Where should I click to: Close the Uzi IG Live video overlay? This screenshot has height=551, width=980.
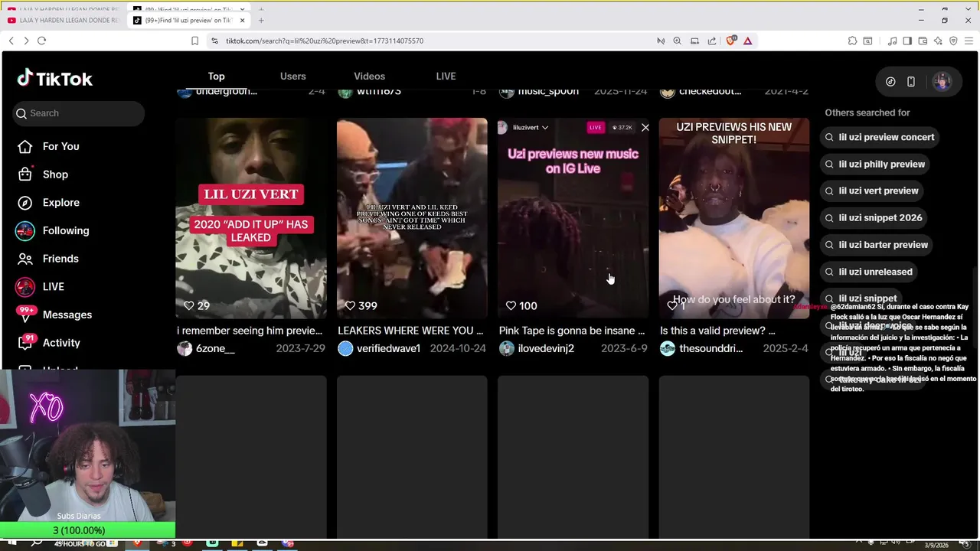[645, 128]
